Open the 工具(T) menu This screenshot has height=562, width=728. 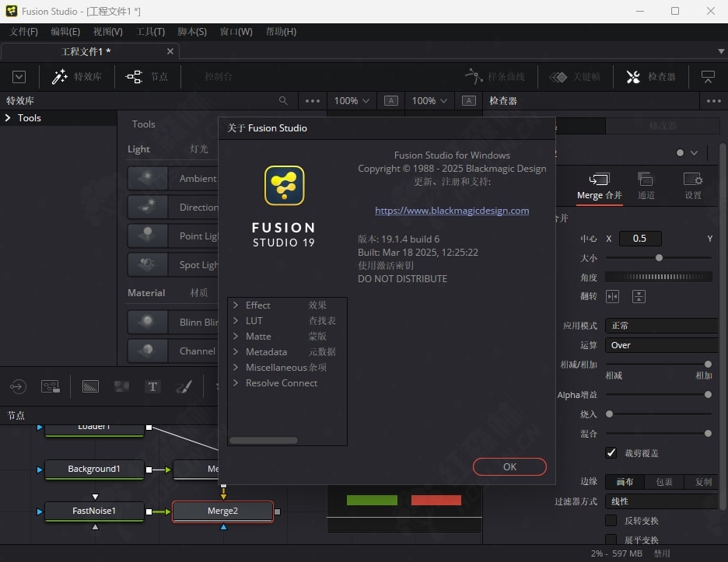(150, 32)
